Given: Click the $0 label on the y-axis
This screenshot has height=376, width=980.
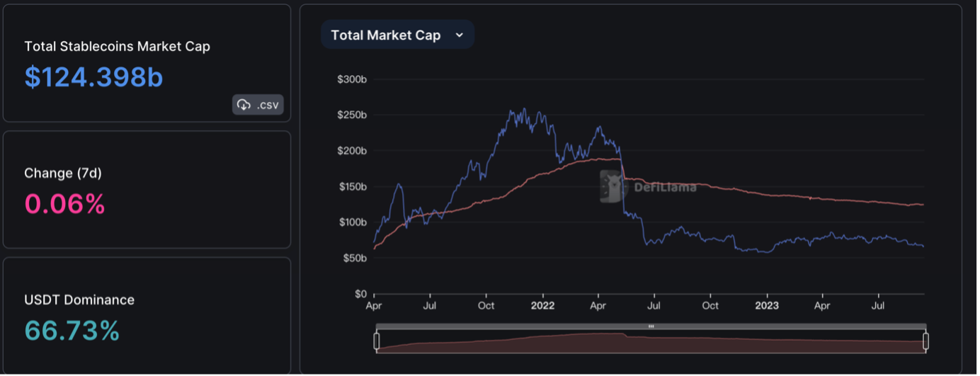Looking at the screenshot, I should point(360,294).
